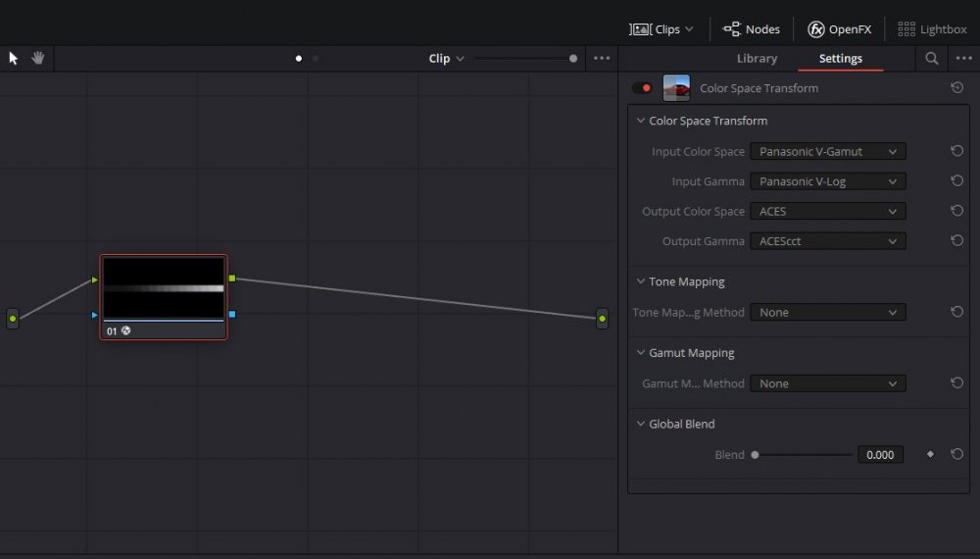This screenshot has height=559, width=980.
Task: Open the Tone Mapping Method dropdown
Action: click(x=827, y=313)
